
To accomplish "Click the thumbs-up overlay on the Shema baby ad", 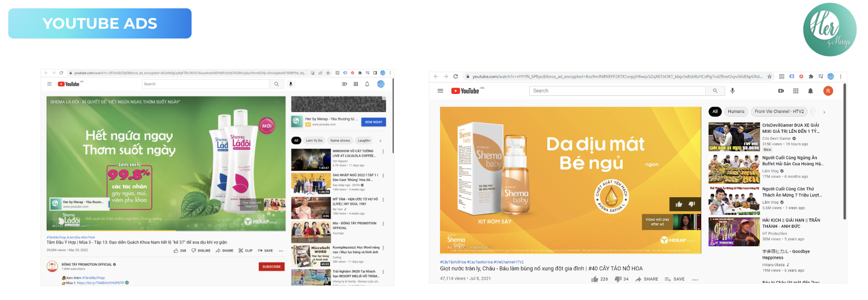I will 679,204.
